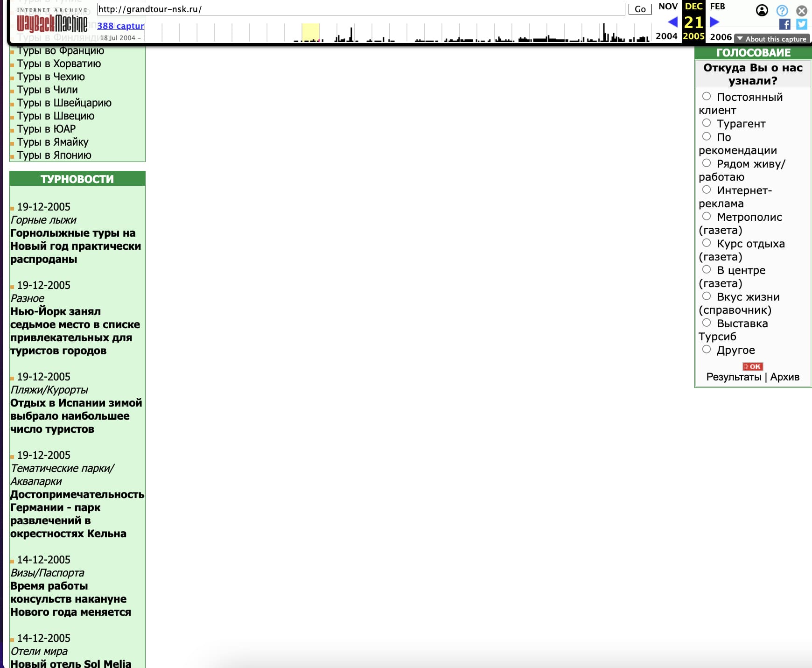Image resolution: width=812 pixels, height=668 pixels.
Task: Go to next capture with right arrow
Action: tap(714, 22)
